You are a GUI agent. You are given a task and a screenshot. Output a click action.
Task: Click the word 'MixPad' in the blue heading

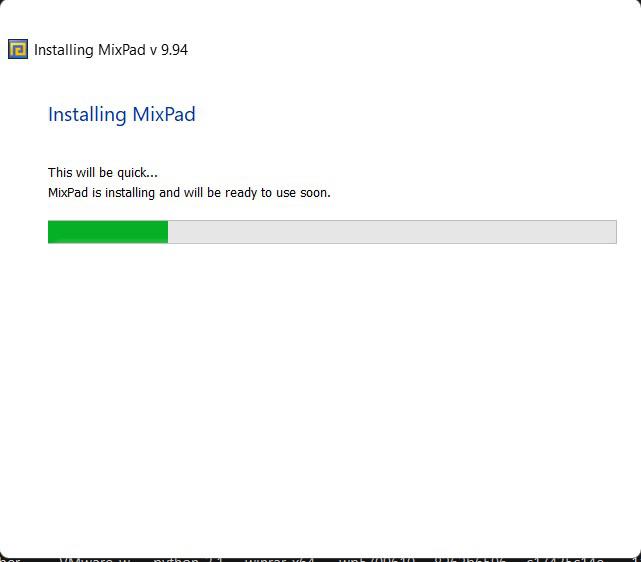[x=164, y=114]
